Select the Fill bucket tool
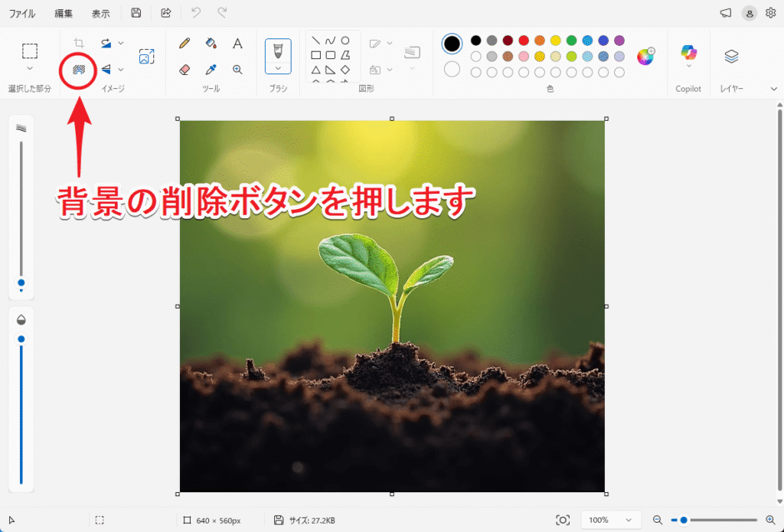Viewport: 784px width, 532px height. tap(211, 43)
